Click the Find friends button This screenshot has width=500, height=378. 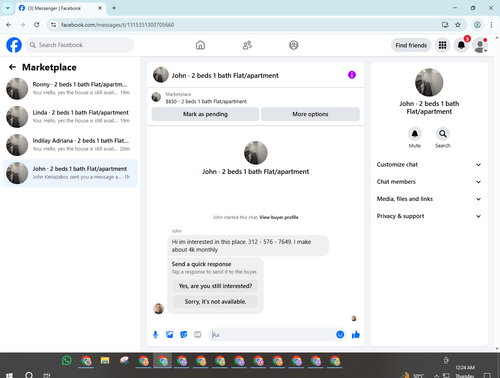point(411,45)
